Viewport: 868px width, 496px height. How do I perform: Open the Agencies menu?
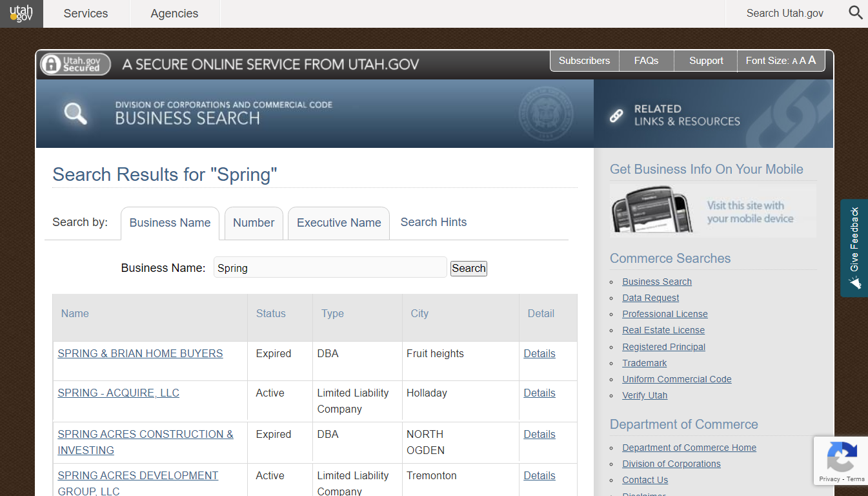[x=174, y=14]
